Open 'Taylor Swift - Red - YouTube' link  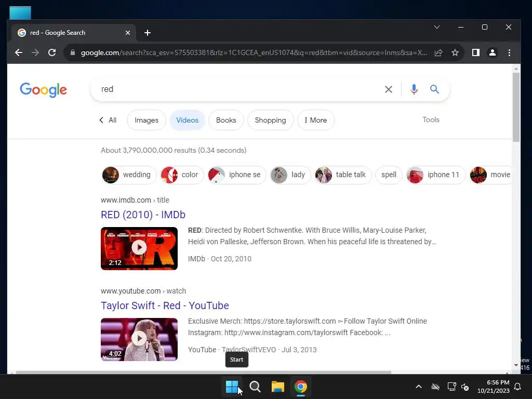click(165, 305)
